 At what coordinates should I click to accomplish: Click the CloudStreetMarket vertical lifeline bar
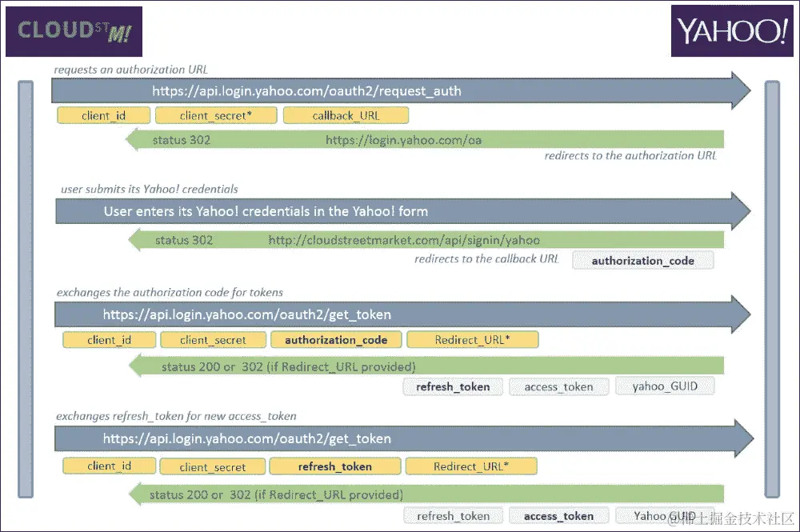point(26,290)
